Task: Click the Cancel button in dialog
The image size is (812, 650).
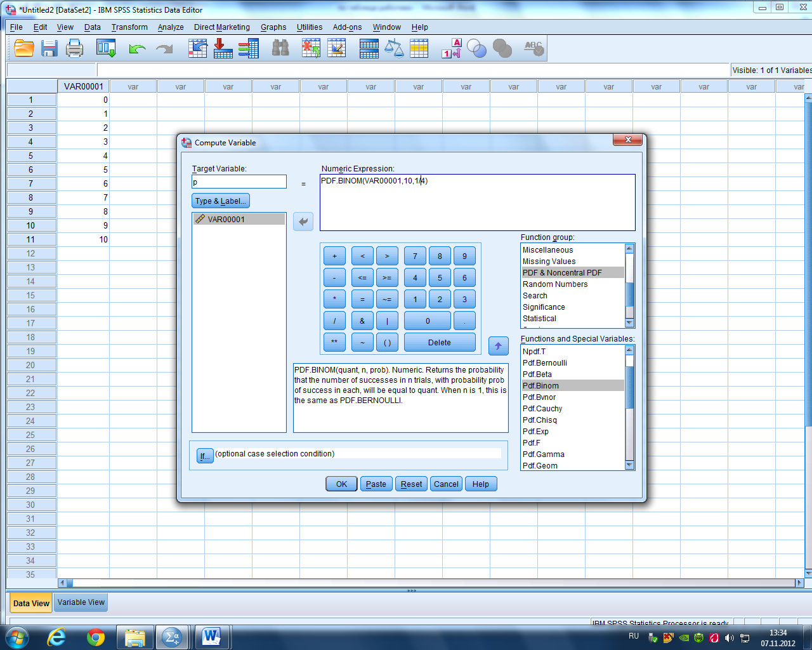Action: pos(446,484)
